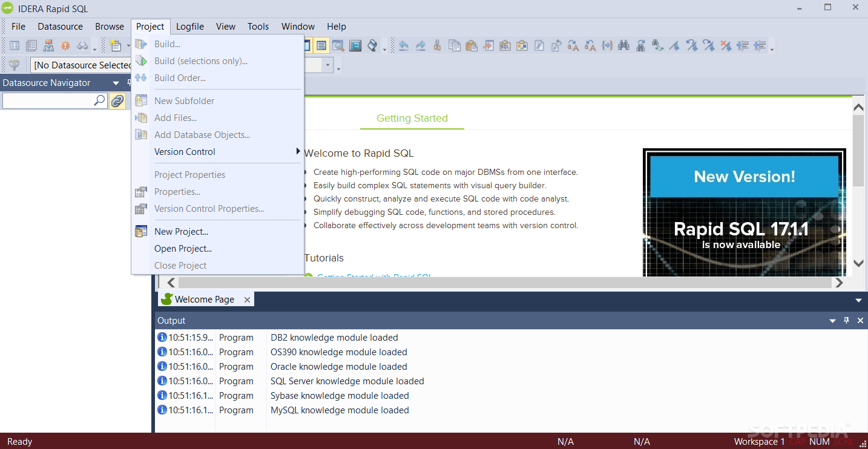
Task: Click the Redo arrow icon in the toolbar
Action: [x=421, y=45]
